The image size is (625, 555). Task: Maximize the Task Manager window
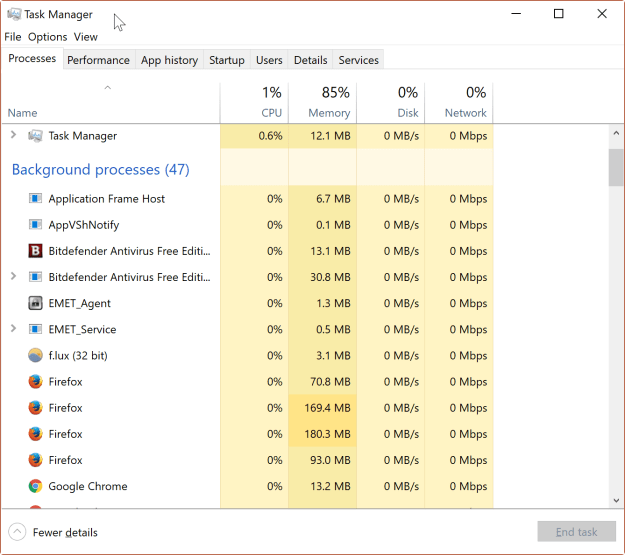[559, 14]
